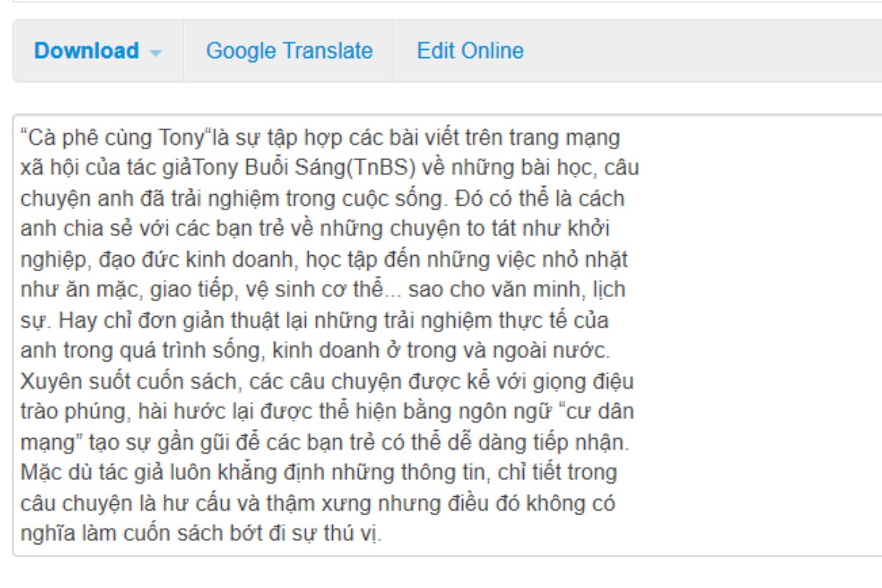Click the caret arrow beside Download
The image size is (882, 588).
click(155, 53)
